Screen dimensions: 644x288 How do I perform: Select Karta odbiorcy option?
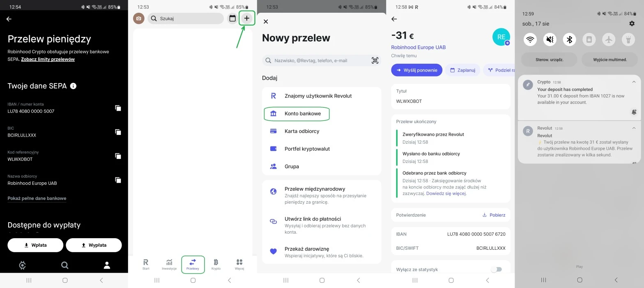click(x=322, y=131)
